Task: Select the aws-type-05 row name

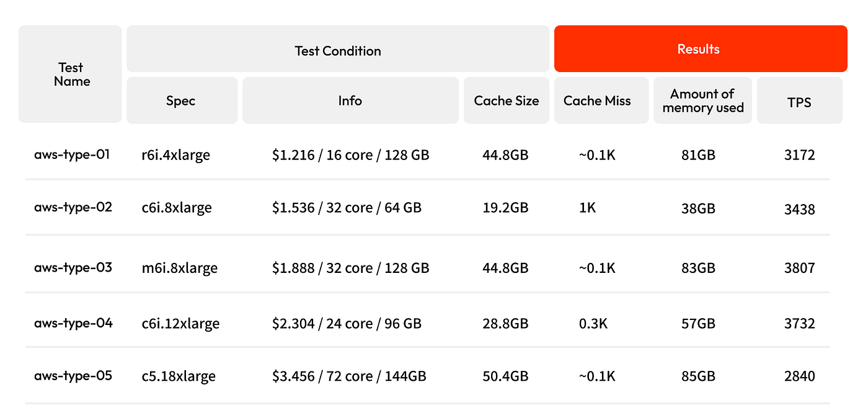Action: (73, 375)
